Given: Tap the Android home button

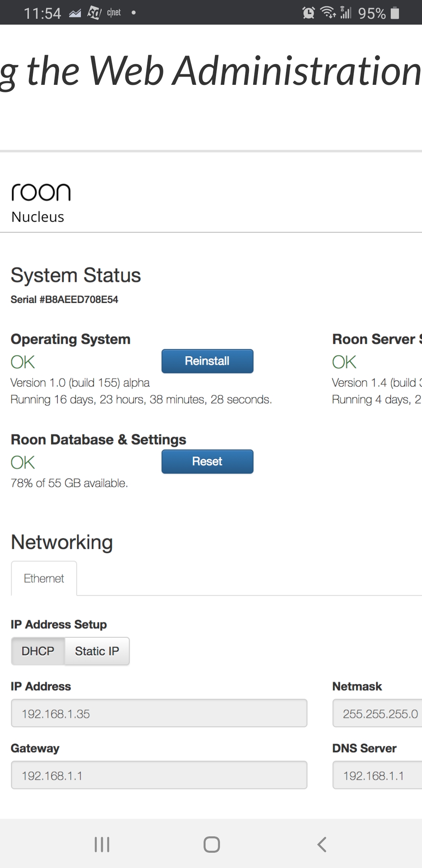Looking at the screenshot, I should click(211, 845).
